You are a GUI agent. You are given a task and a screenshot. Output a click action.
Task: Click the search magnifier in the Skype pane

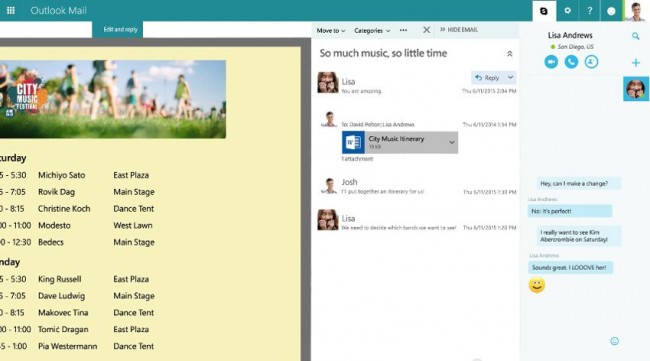[x=635, y=36]
